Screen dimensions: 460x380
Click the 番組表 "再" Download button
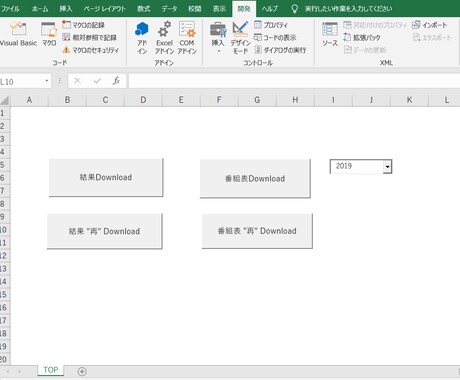(257, 231)
